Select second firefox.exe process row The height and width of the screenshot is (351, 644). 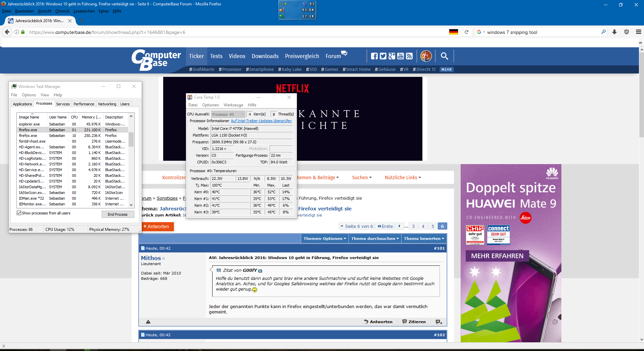coord(73,136)
